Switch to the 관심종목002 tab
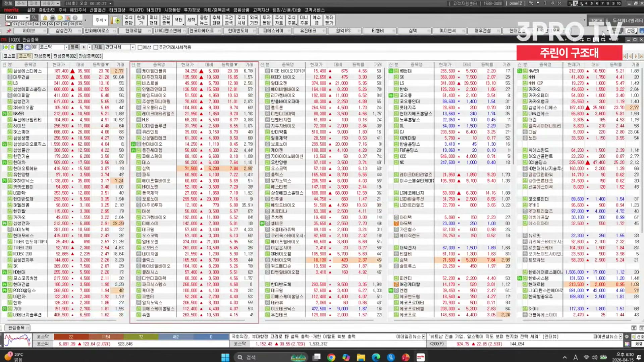 tap(64, 56)
